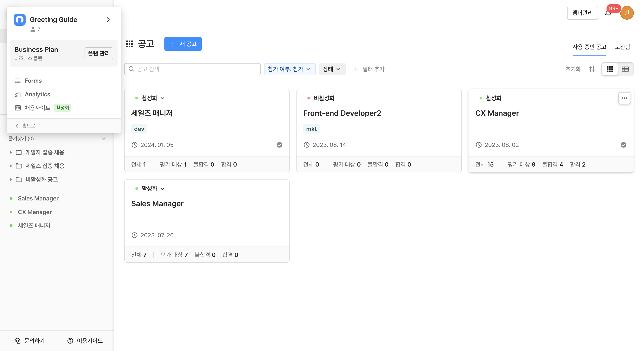Click the member count icon under Greeting Guide

(x=33, y=29)
